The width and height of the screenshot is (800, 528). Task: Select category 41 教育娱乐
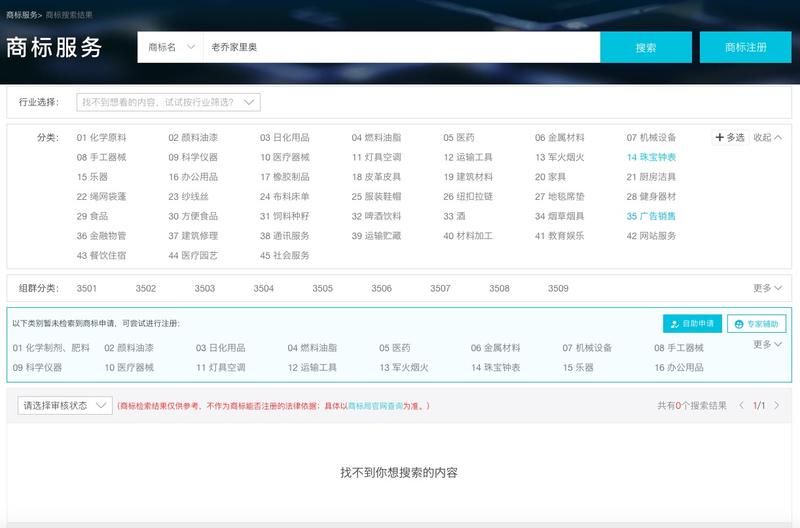click(559, 236)
